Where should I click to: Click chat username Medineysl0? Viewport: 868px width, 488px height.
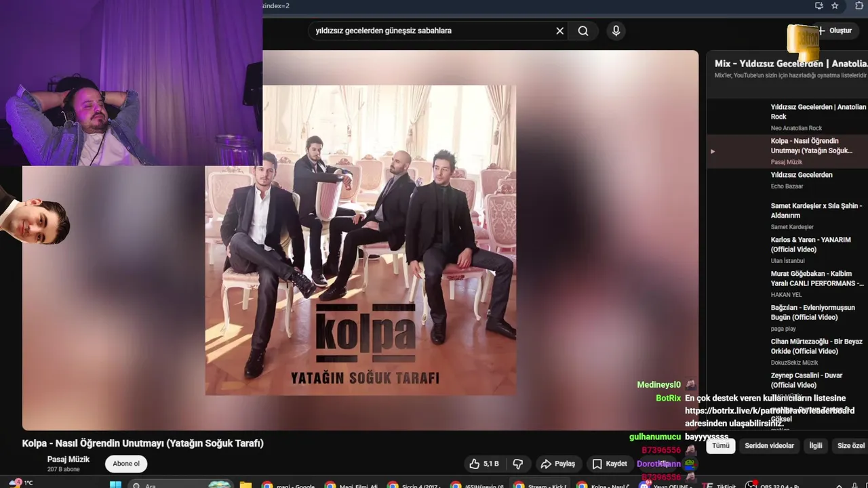[658, 385]
